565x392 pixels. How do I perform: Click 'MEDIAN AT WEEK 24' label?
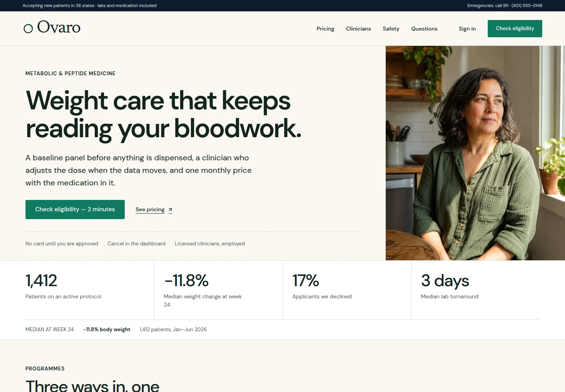(49, 329)
